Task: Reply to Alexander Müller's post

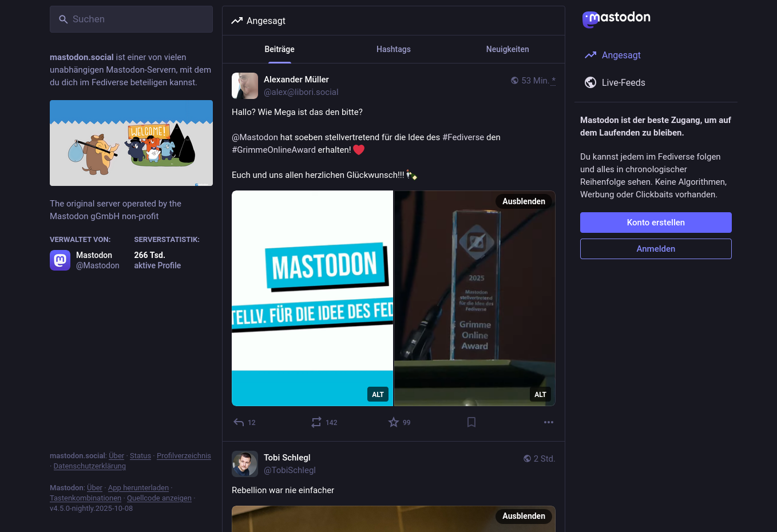Action: pos(239,422)
